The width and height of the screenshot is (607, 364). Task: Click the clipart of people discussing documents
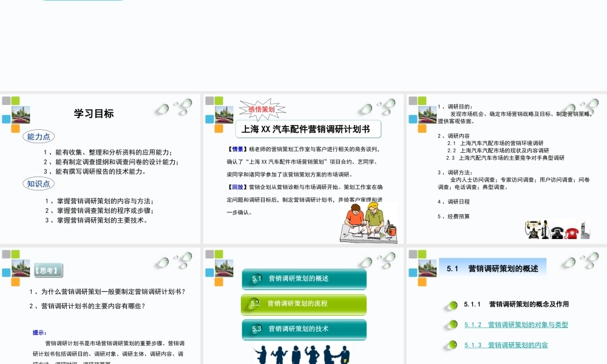(x=368, y=221)
